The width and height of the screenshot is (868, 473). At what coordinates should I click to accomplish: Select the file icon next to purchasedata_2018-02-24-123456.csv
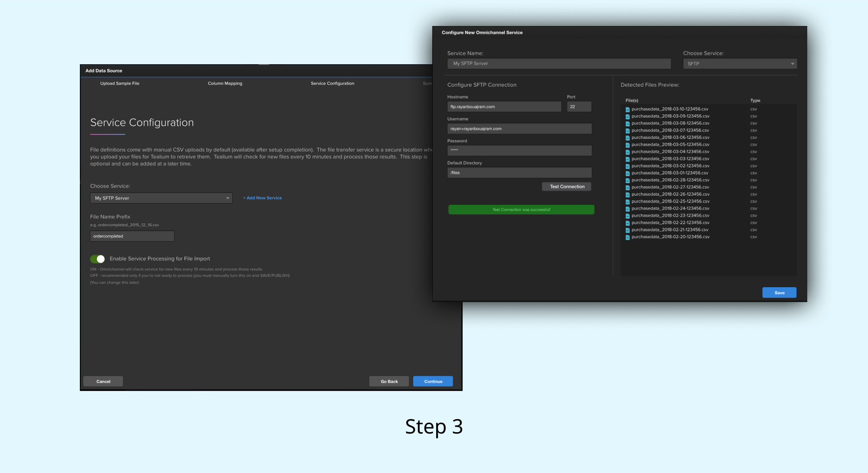pyautogui.click(x=628, y=208)
